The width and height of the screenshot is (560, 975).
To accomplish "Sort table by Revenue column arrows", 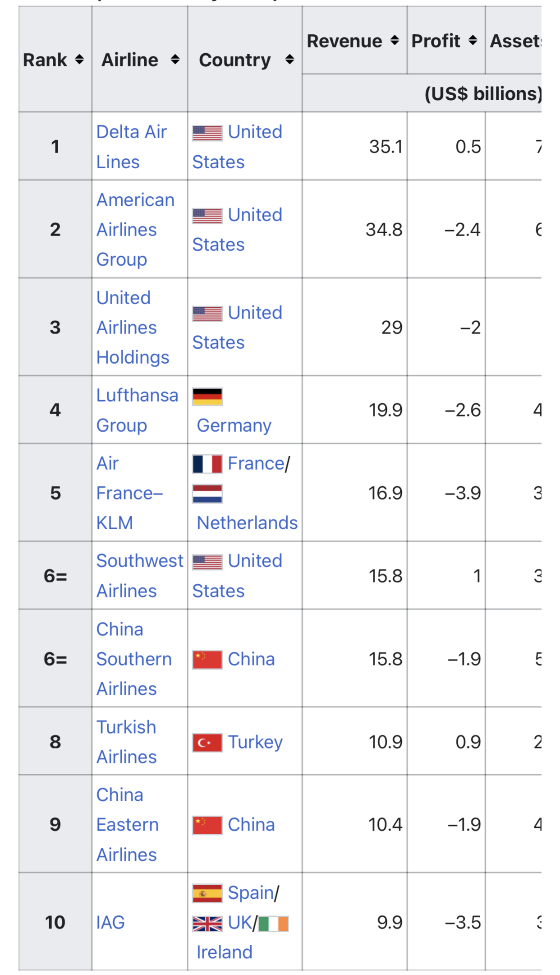I will (x=395, y=41).
